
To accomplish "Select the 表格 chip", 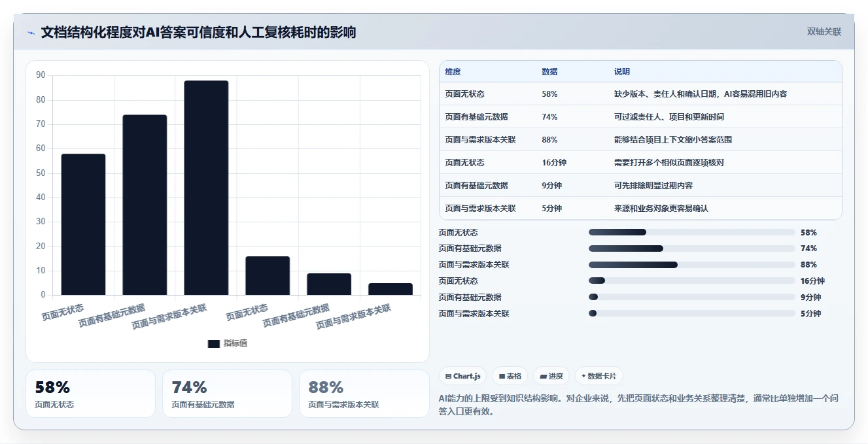I will pyautogui.click(x=510, y=376).
